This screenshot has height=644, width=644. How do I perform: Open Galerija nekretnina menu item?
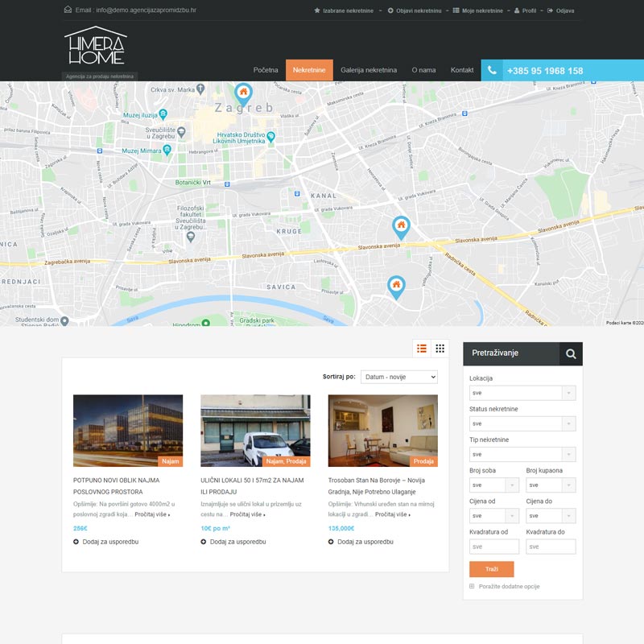(x=369, y=70)
